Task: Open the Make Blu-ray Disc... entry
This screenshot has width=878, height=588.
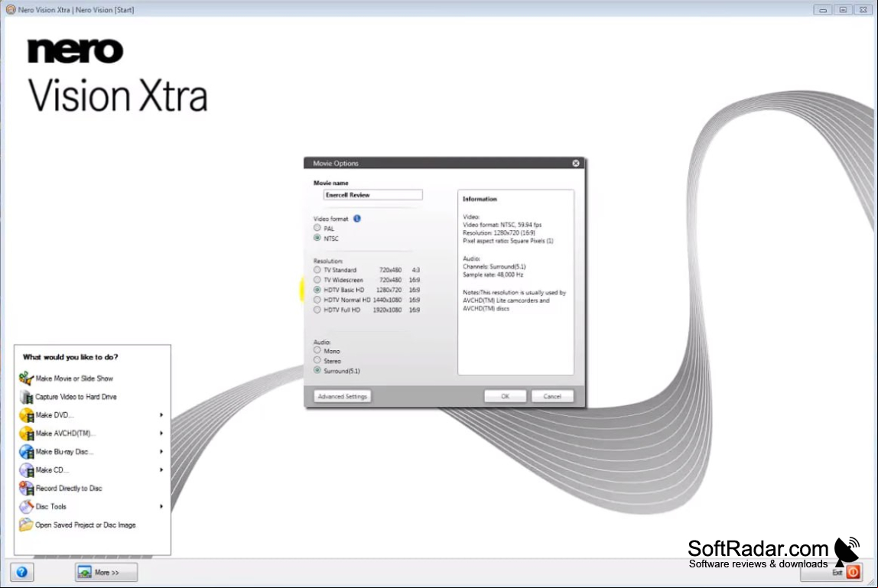Action: (64, 452)
